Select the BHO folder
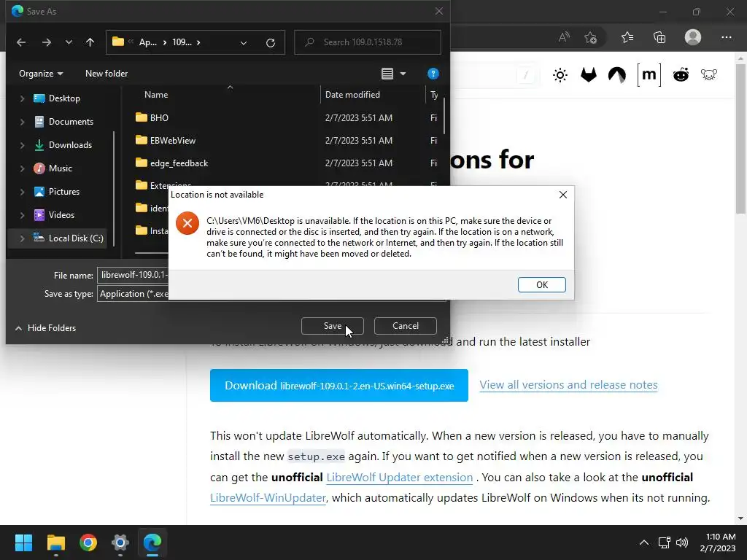Image resolution: width=747 pixels, height=560 pixels. click(159, 117)
